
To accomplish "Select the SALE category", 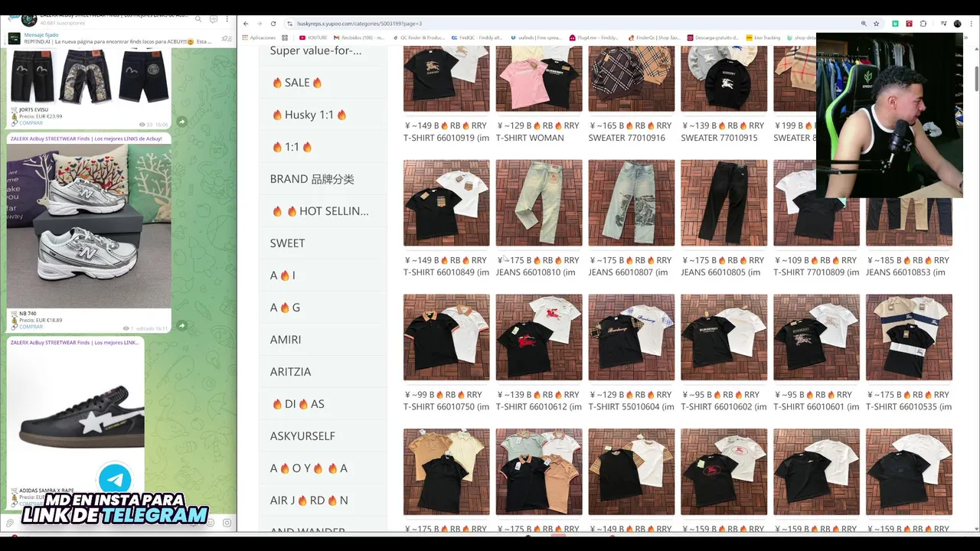I will tap(323, 83).
